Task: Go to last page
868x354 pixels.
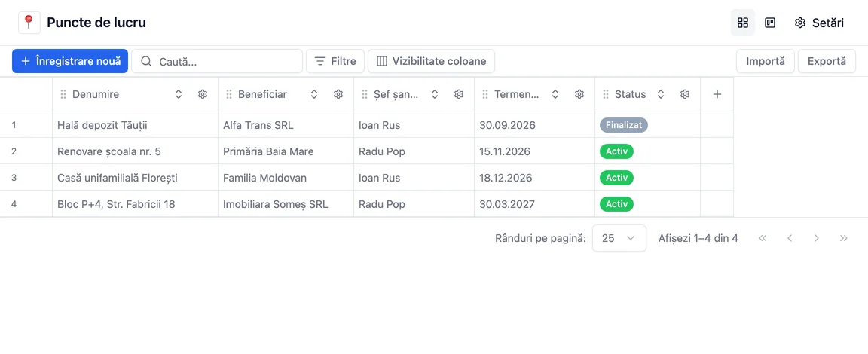Action: (844, 239)
